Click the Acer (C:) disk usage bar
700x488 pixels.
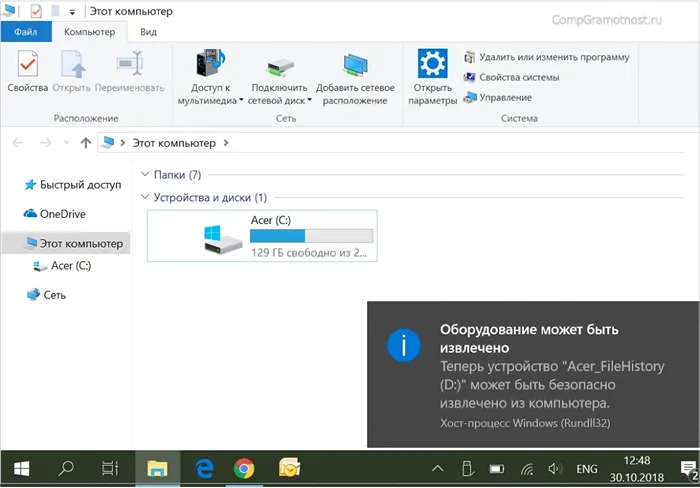(311, 236)
